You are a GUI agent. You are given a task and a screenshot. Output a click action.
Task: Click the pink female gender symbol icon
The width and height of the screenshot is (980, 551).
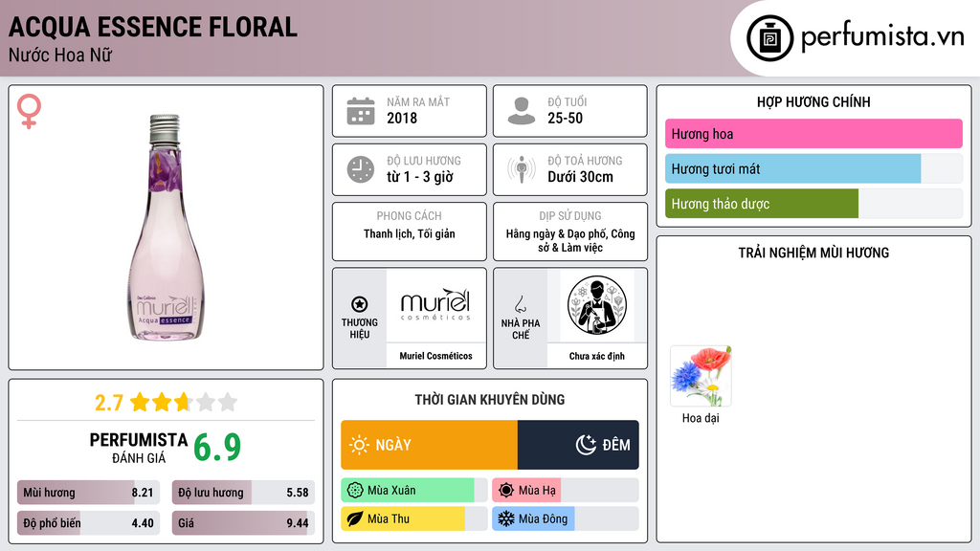pyautogui.click(x=29, y=111)
